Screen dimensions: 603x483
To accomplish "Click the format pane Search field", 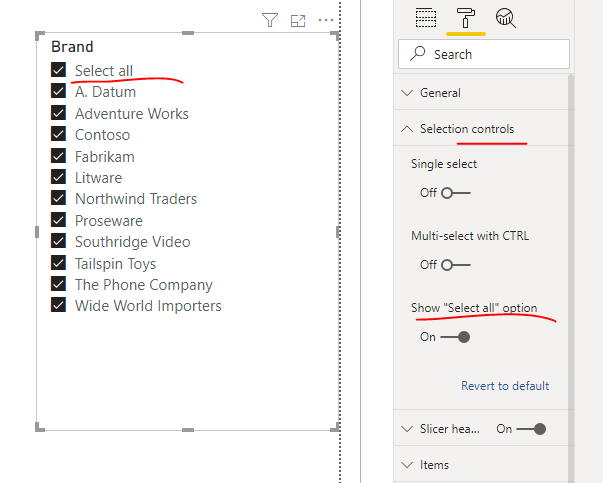I will (x=484, y=54).
